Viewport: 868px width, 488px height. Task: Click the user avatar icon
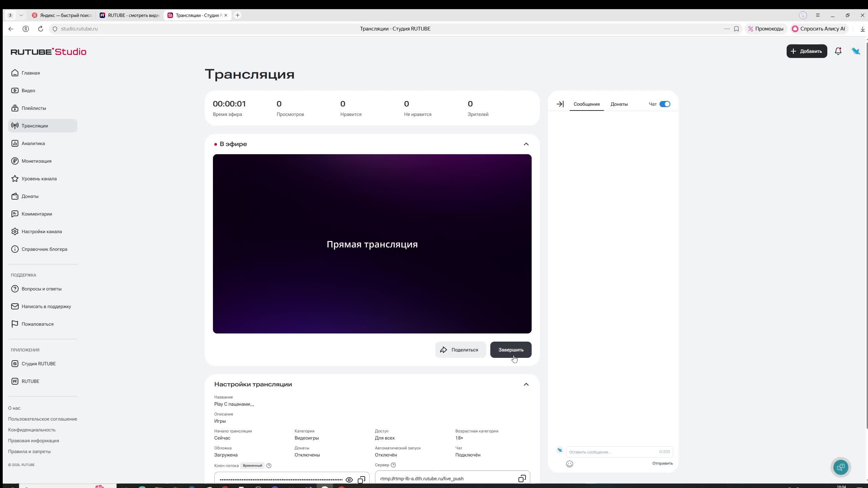coord(855,51)
